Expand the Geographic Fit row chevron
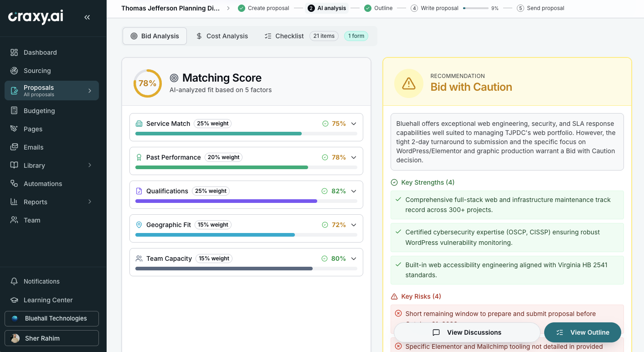The image size is (644, 352). coord(354,225)
